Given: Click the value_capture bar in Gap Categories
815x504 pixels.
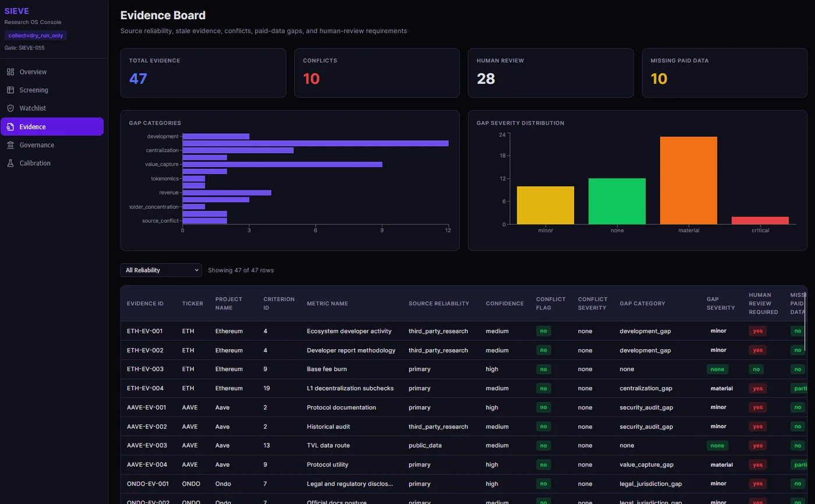Looking at the screenshot, I should [282, 164].
